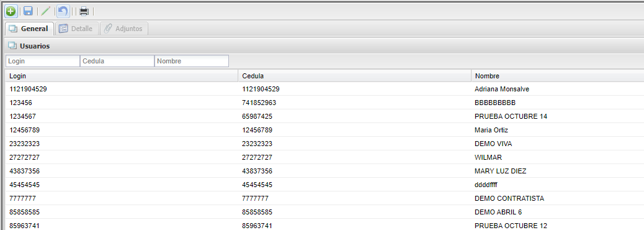Click the printer icon in toolbar
The width and height of the screenshot is (644, 230).
click(x=84, y=11)
